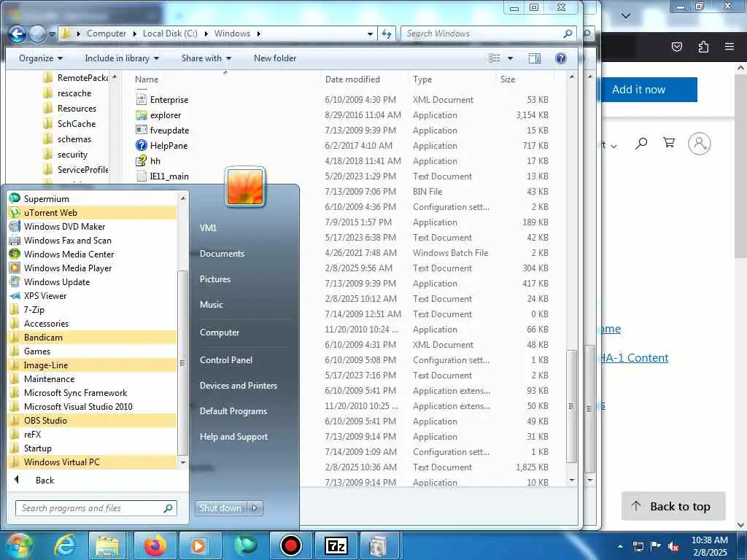Open the Share with dropdown
747x560 pixels.
coord(206,58)
